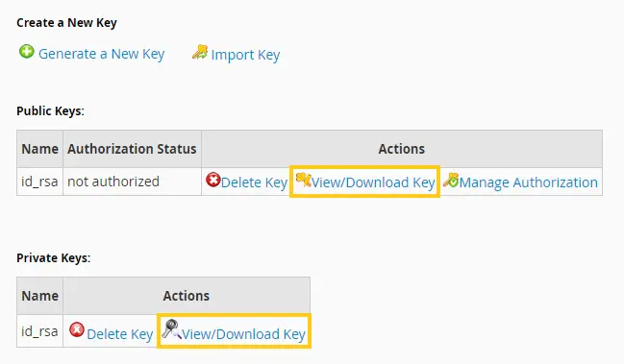The width and height of the screenshot is (624, 364).
Task: Click Name header in Private Keys table
Action: point(39,296)
